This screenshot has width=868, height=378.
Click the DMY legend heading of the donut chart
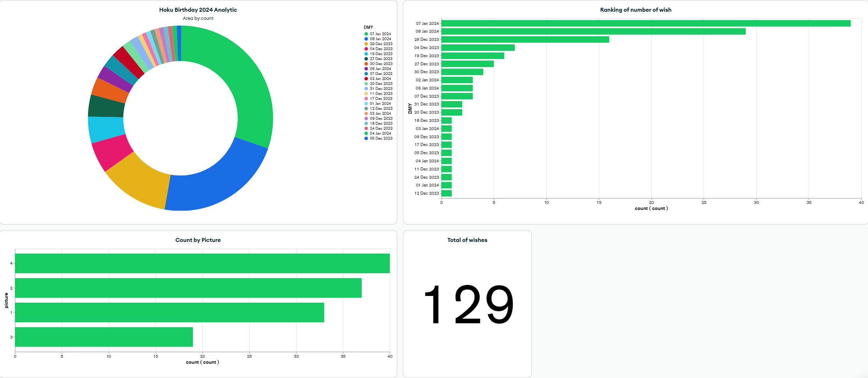(x=368, y=27)
